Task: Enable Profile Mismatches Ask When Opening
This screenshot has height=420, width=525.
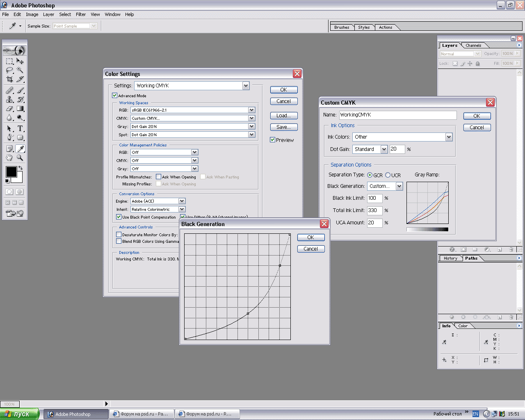Action: pyautogui.click(x=158, y=177)
